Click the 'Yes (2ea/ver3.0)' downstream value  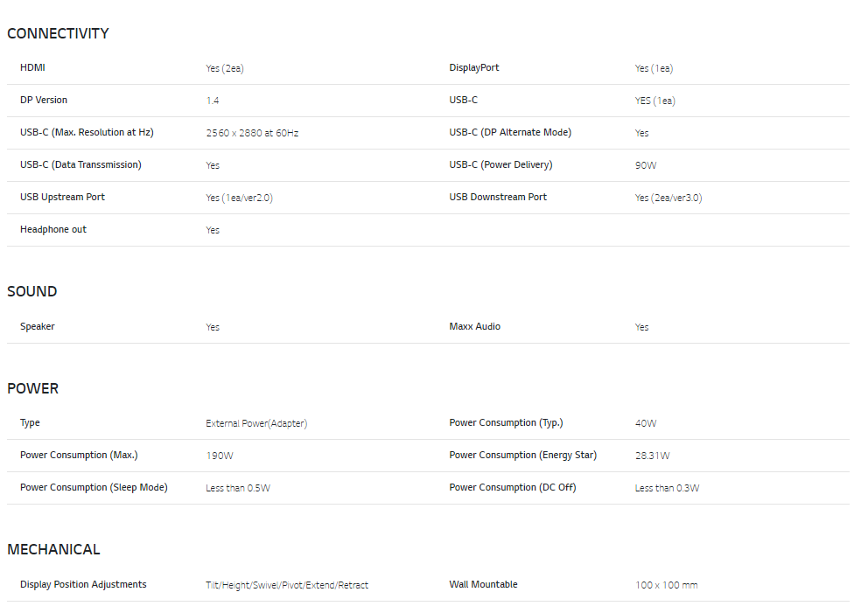pyautogui.click(x=668, y=198)
